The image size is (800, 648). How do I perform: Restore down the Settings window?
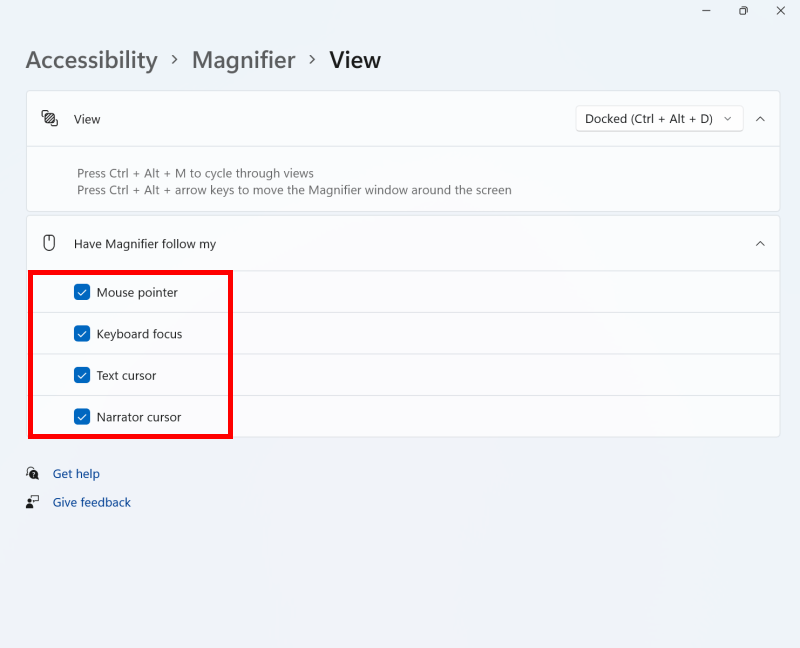(x=743, y=11)
